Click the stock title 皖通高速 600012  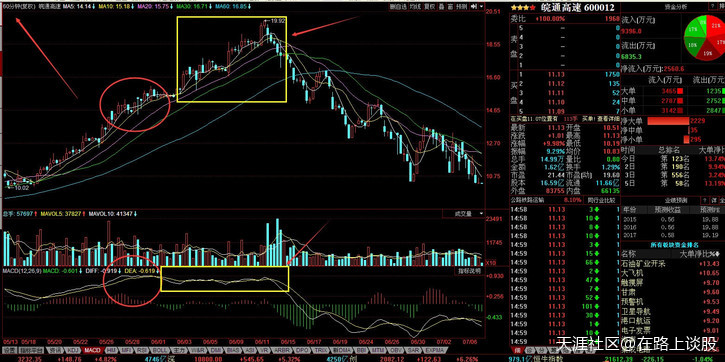click(x=578, y=7)
